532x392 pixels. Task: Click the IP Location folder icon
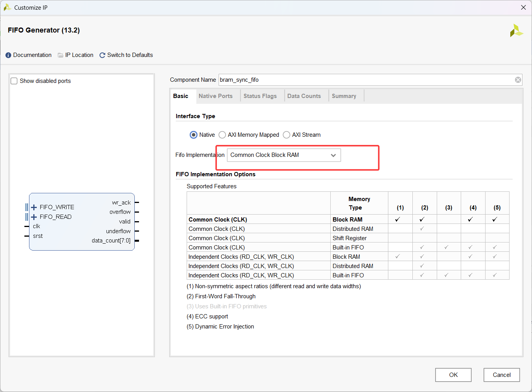point(60,55)
